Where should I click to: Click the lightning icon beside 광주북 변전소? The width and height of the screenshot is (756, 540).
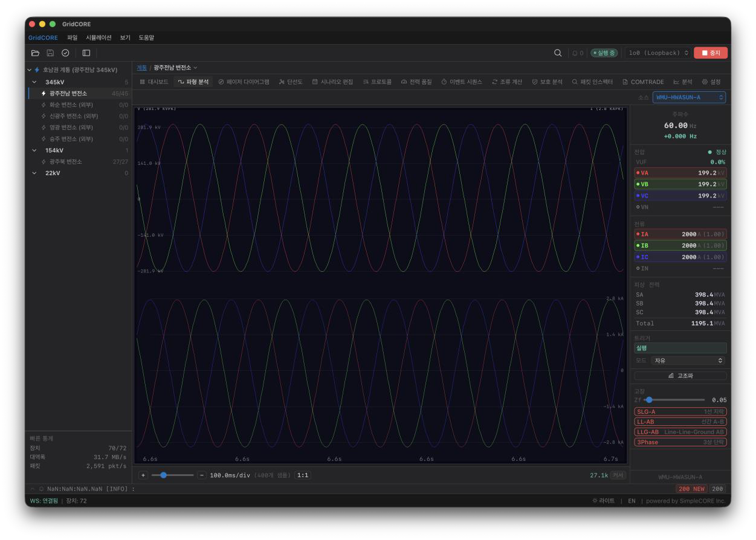click(x=44, y=162)
